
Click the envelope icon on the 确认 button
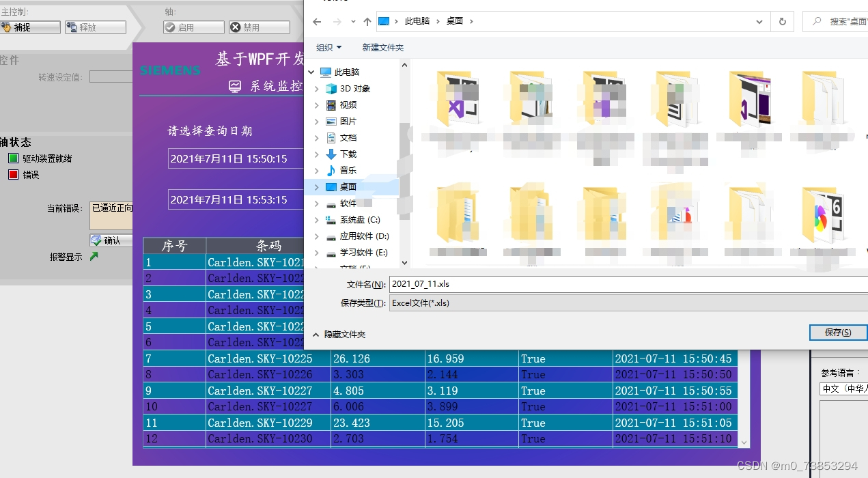coord(94,240)
